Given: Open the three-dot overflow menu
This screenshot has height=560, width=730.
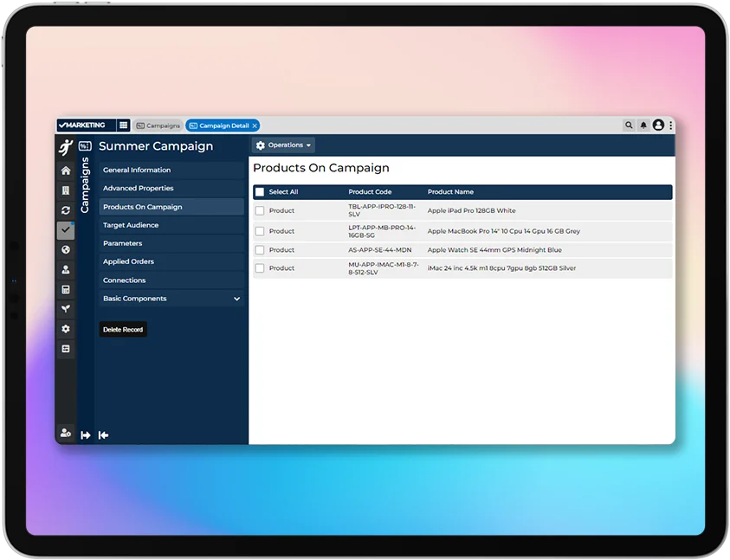Looking at the screenshot, I should coord(670,126).
